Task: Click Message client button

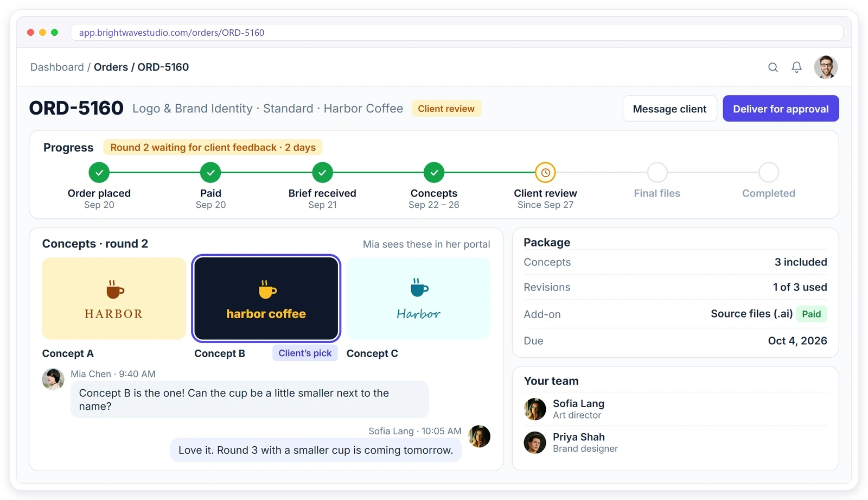Action: click(x=669, y=109)
